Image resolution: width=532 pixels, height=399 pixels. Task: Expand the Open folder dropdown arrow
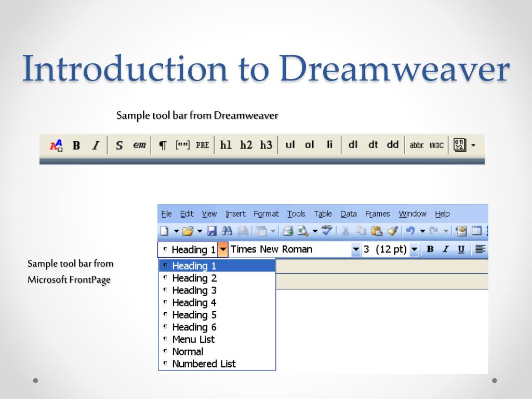pos(200,231)
